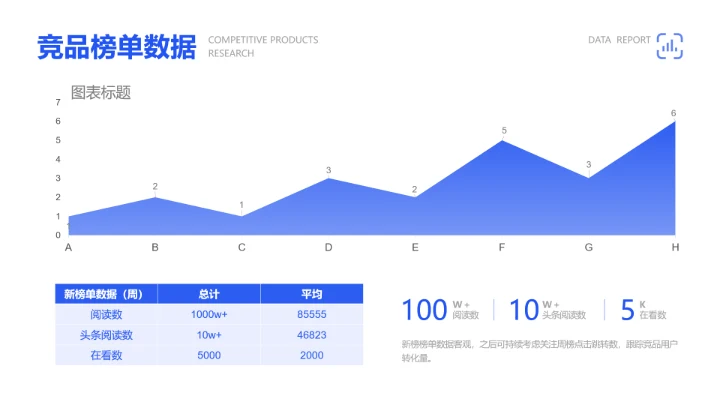The width and height of the screenshot is (720, 405).
Task: Click the 总计 column header in the table
Action: 209,294
